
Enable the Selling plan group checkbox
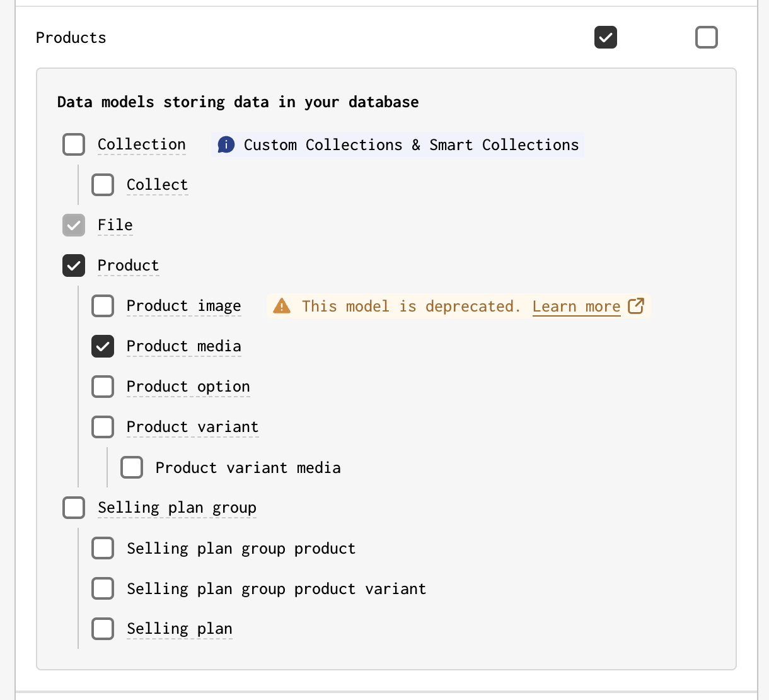[74, 508]
